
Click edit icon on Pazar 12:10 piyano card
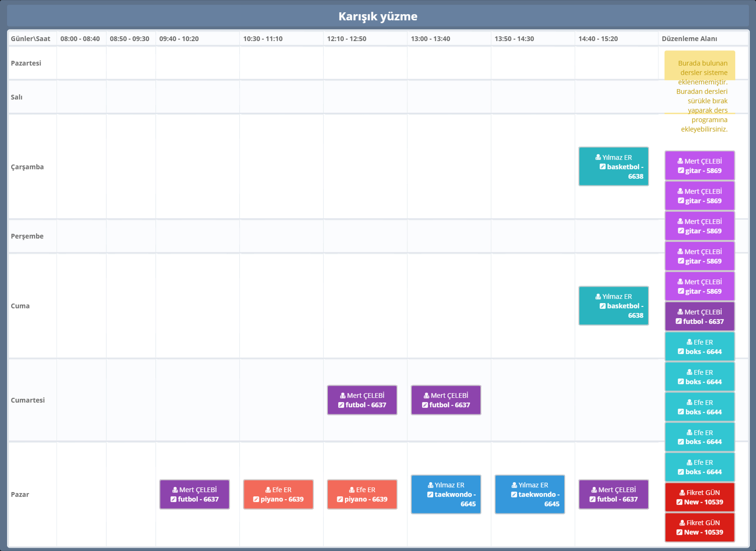[340, 499]
